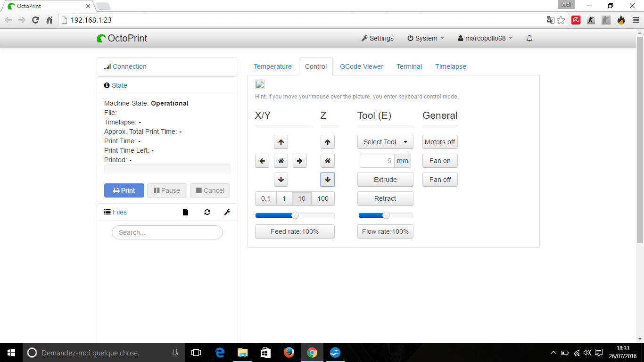Image resolution: width=644 pixels, height=362 pixels.
Task: Refresh the Files list
Action: point(207,212)
